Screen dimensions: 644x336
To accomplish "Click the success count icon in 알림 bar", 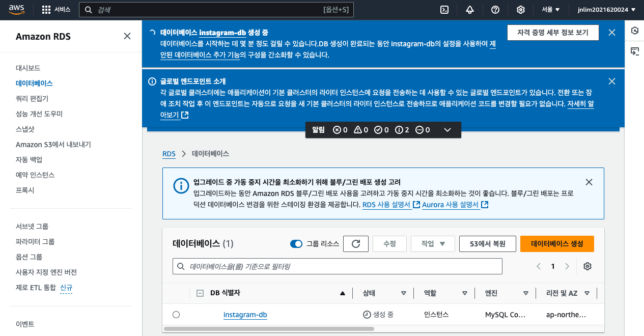I will pyautogui.click(x=378, y=130).
